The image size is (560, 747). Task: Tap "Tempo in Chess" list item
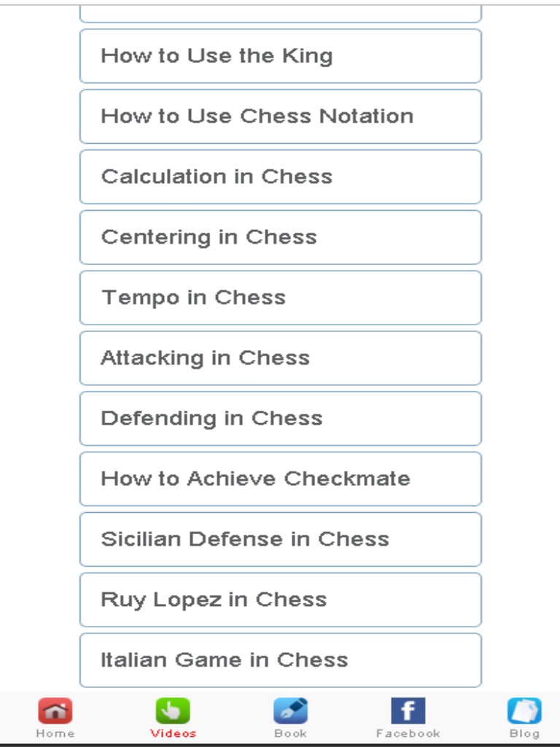pyautogui.click(x=280, y=298)
